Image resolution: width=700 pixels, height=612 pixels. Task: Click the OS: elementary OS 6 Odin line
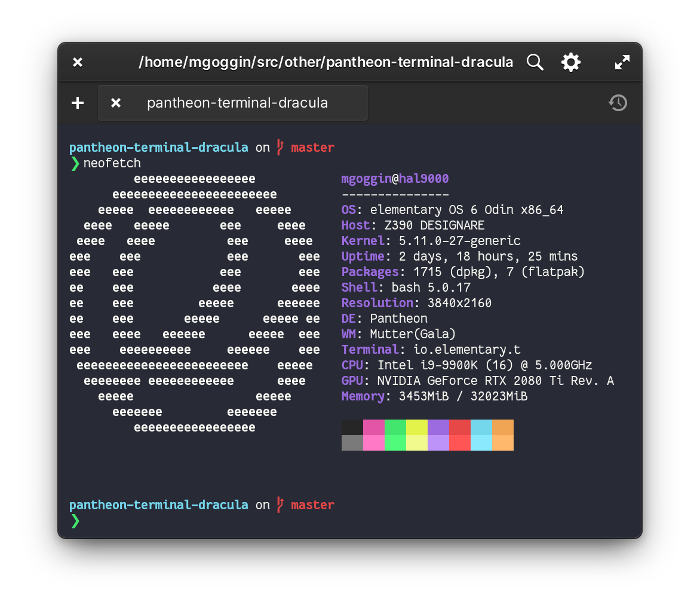452,210
